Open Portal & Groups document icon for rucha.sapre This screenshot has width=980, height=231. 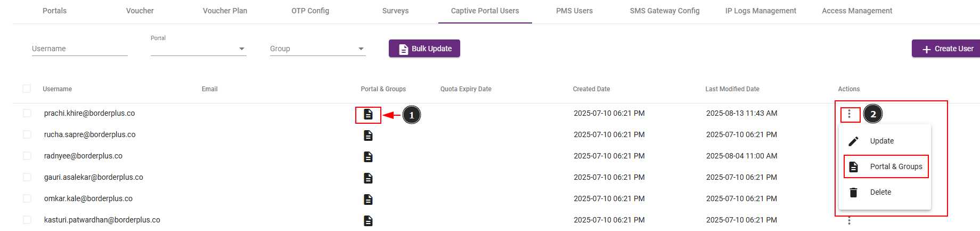368,136
